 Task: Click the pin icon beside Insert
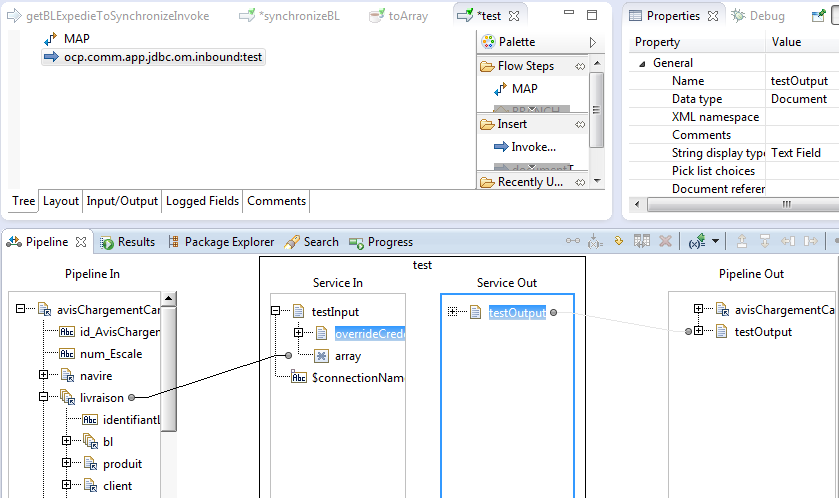click(580, 125)
